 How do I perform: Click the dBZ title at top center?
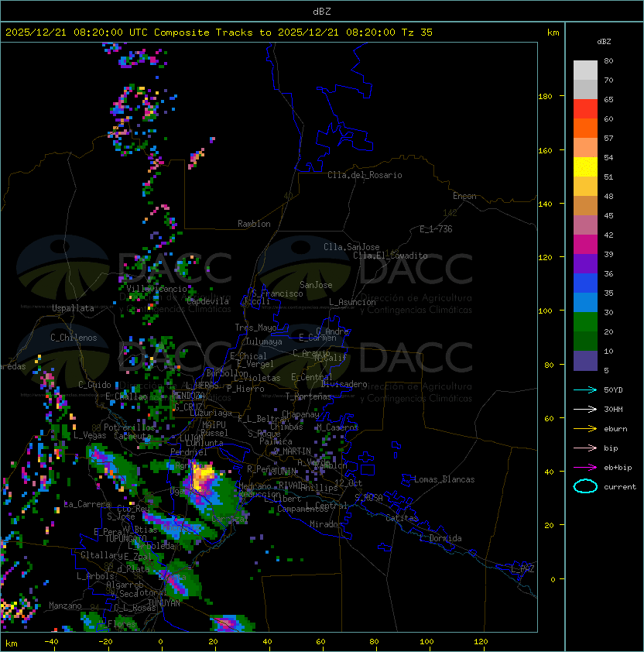pyautogui.click(x=322, y=11)
